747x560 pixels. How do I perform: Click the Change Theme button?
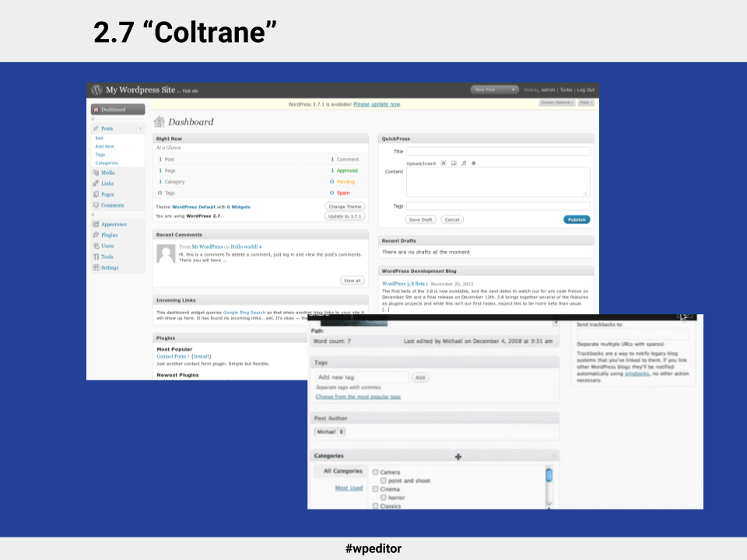[x=345, y=207]
